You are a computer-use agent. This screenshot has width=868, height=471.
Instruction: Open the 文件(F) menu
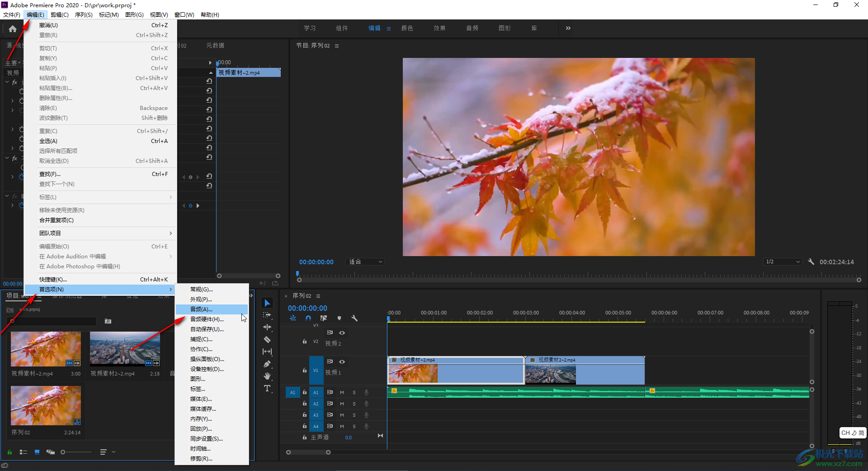12,15
